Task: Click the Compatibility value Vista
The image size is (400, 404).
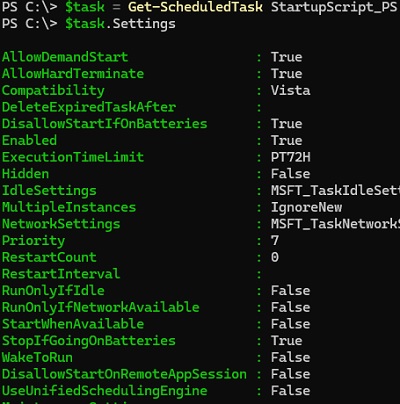Action: click(x=290, y=90)
